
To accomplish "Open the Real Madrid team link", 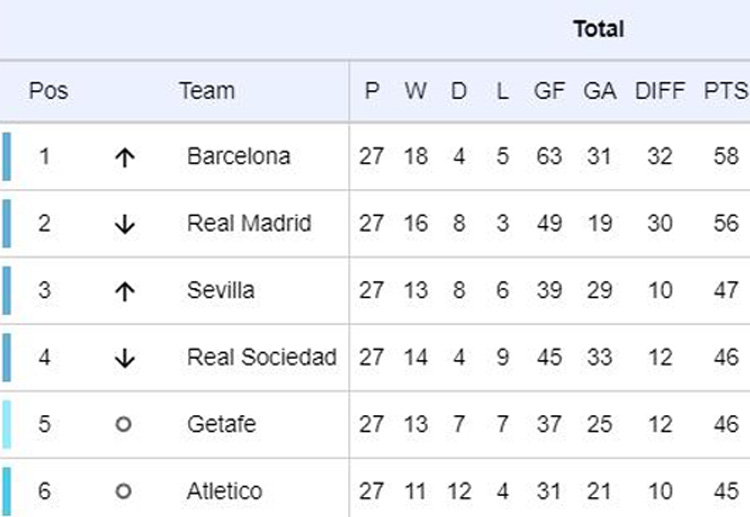I will (249, 223).
